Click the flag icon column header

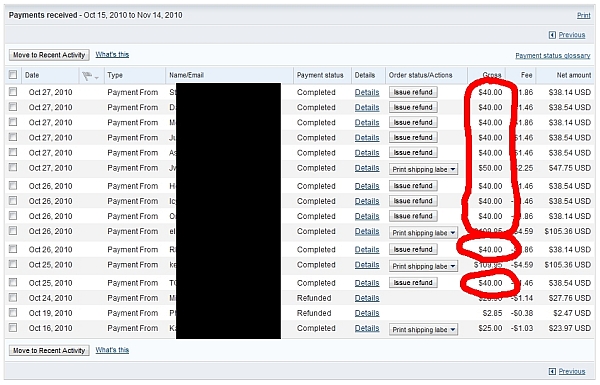pos(87,76)
